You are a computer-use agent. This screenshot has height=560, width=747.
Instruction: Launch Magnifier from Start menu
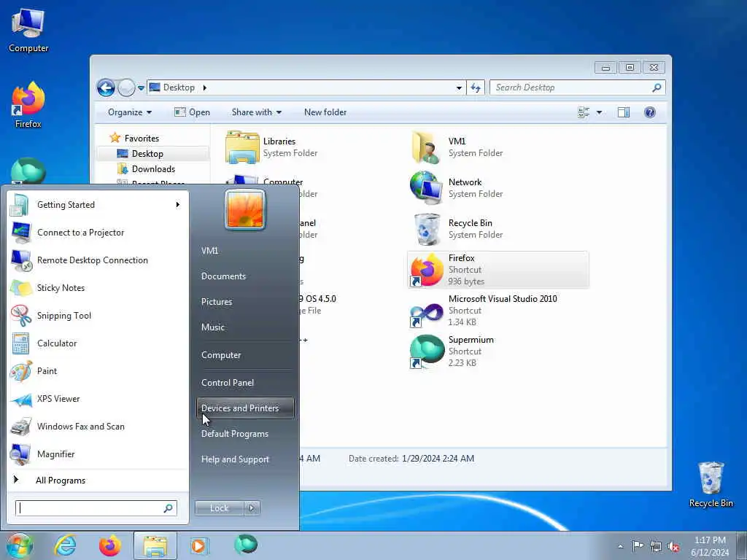[x=98, y=454]
